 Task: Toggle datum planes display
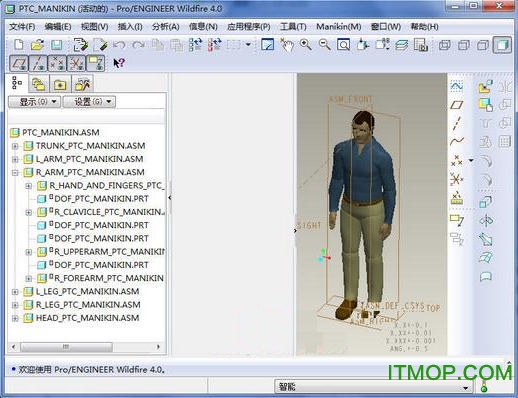pyautogui.click(x=19, y=63)
